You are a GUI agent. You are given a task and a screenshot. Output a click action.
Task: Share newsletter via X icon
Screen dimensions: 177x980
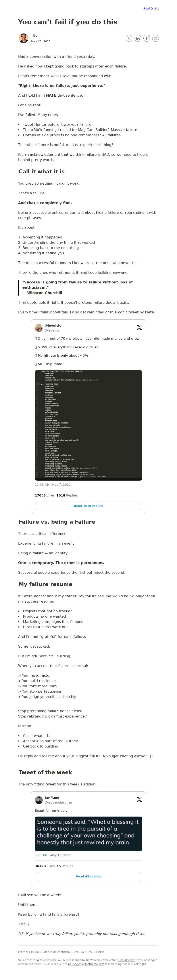pyautogui.click(x=129, y=38)
